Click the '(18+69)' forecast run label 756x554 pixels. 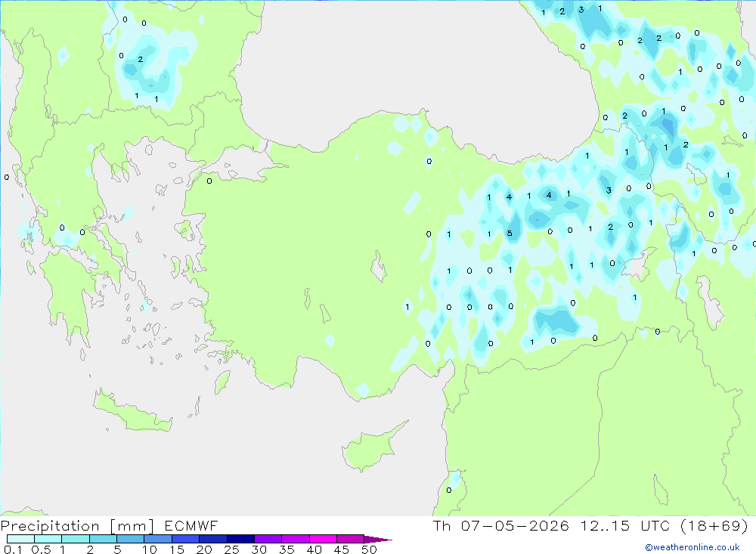pyautogui.click(x=714, y=525)
